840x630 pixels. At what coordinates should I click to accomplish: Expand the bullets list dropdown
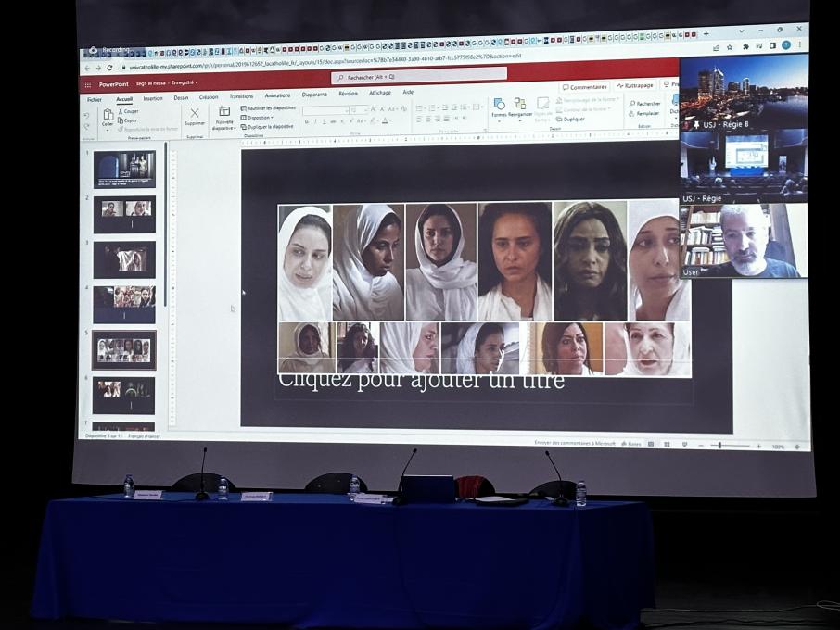click(x=426, y=108)
